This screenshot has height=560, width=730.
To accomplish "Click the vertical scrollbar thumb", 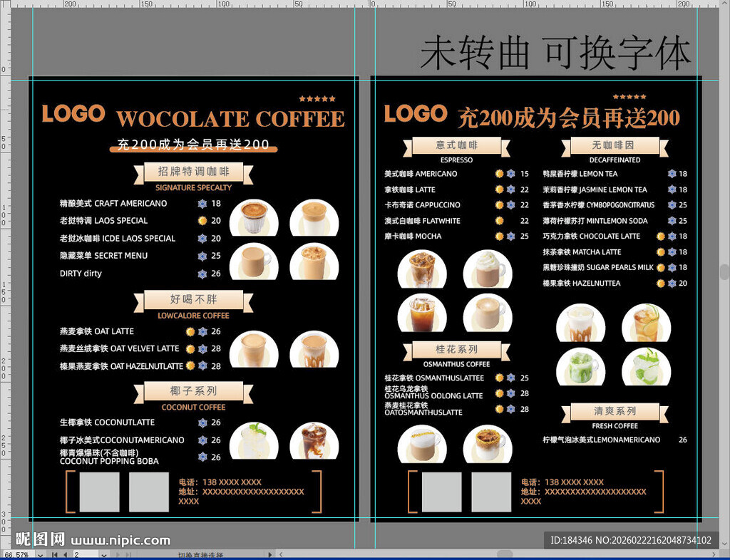I will 724,272.
